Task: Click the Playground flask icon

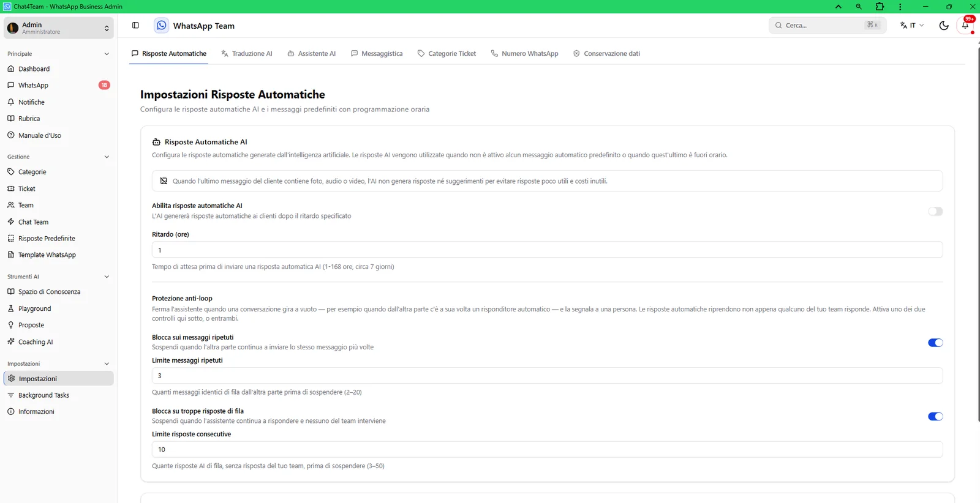Action: coord(11,308)
